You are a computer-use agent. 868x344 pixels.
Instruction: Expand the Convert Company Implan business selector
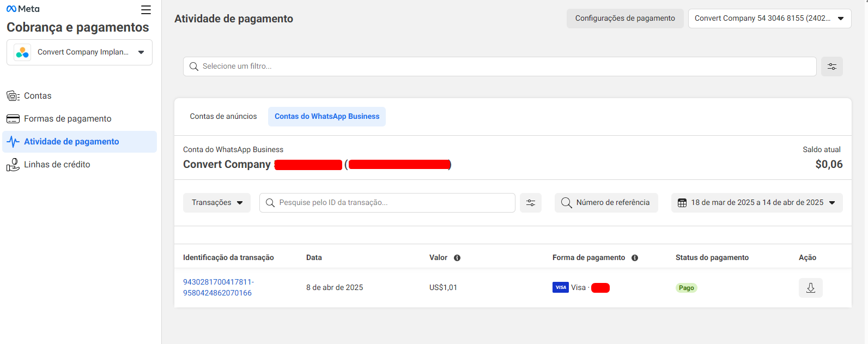tap(80, 52)
